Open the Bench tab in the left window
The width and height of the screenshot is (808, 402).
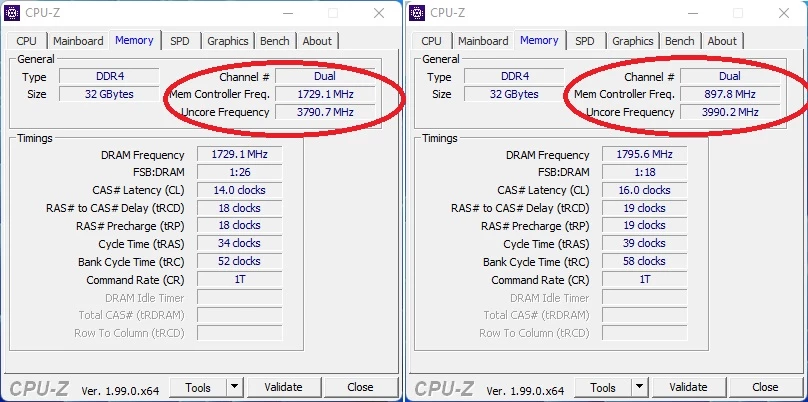click(x=275, y=41)
